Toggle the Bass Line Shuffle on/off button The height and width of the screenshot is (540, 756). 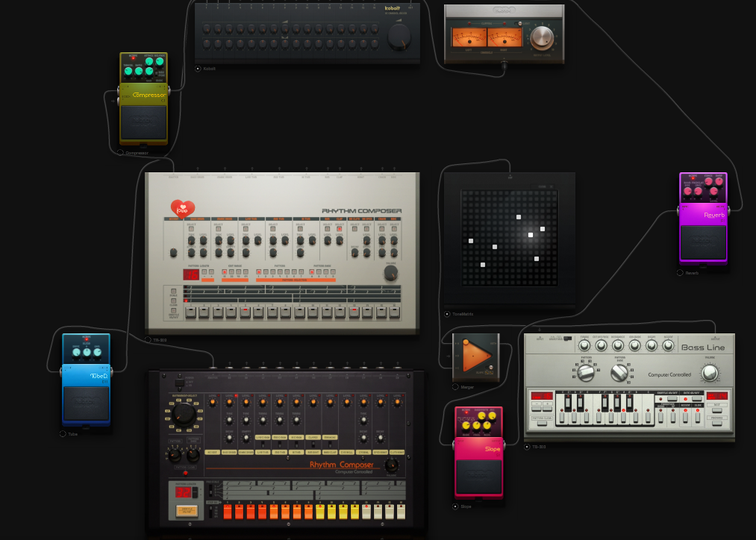[672, 398]
